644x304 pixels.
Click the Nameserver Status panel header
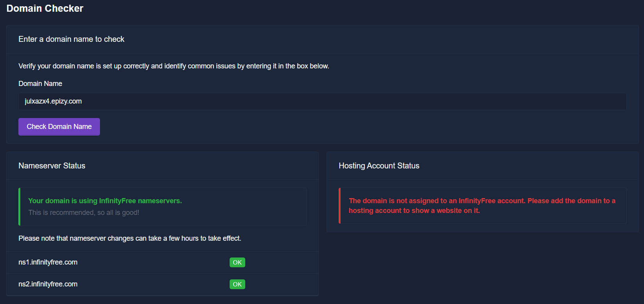point(52,166)
